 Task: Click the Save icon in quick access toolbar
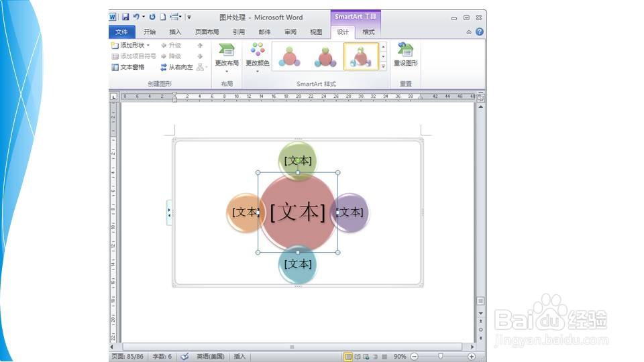click(125, 17)
